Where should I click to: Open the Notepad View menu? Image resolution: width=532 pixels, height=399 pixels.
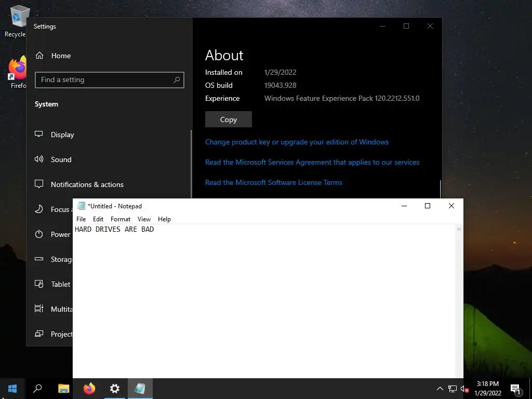144,219
